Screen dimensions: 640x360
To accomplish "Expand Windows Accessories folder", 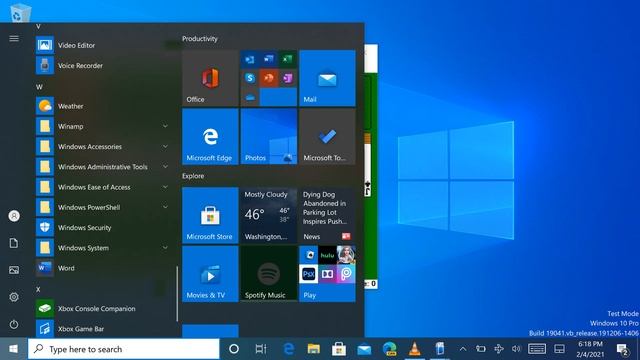I will pyautogui.click(x=102, y=147).
